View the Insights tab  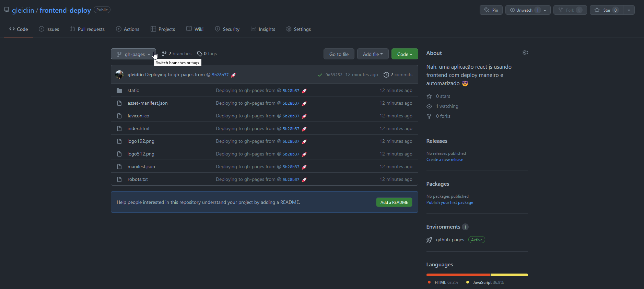263,29
